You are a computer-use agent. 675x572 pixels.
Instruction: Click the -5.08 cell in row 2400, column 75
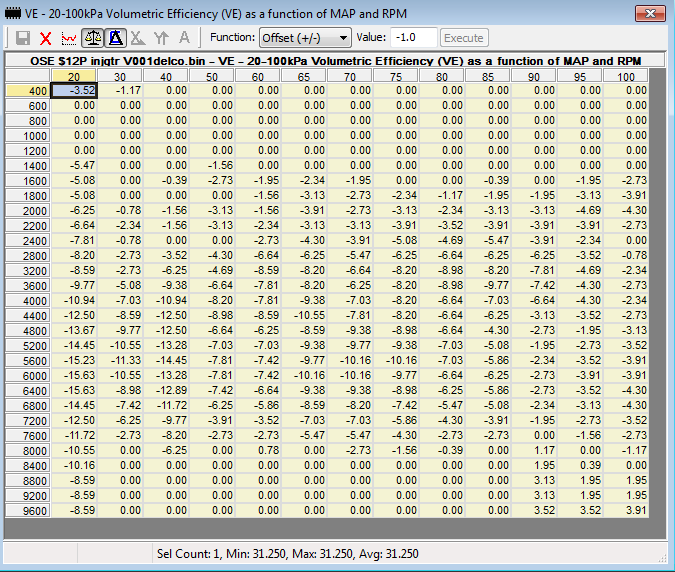[396, 240]
